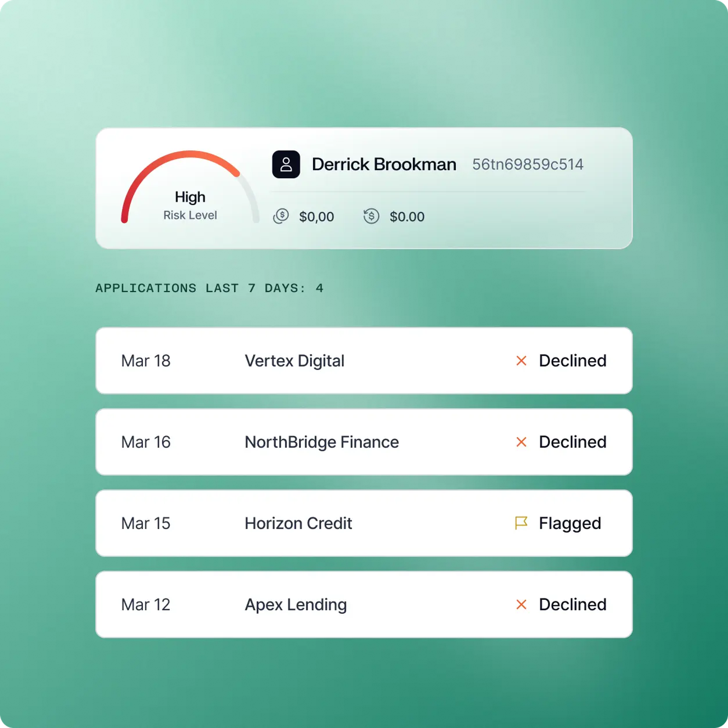728x728 pixels.
Task: Click the Declined status for Vertex Digital
Action: [573, 361]
